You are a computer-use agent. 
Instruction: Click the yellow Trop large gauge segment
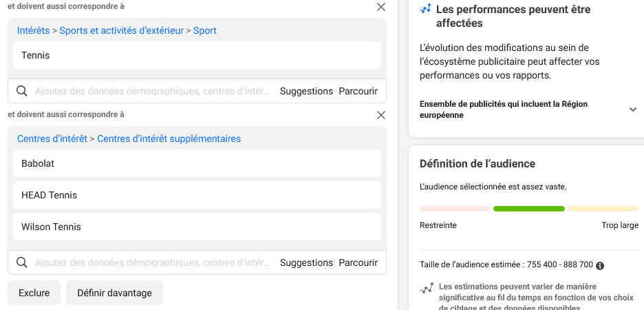pyautogui.click(x=603, y=209)
